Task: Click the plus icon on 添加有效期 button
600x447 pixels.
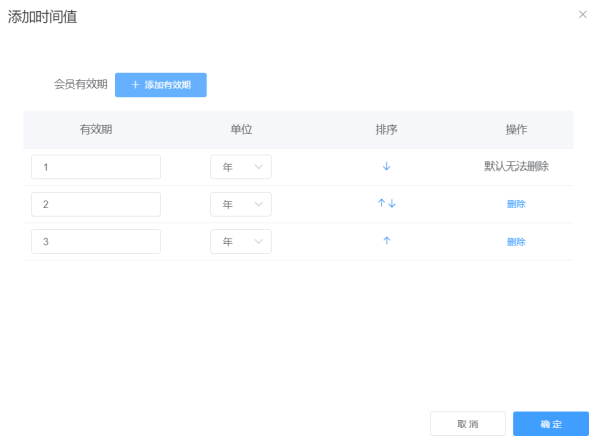Action: pos(135,85)
